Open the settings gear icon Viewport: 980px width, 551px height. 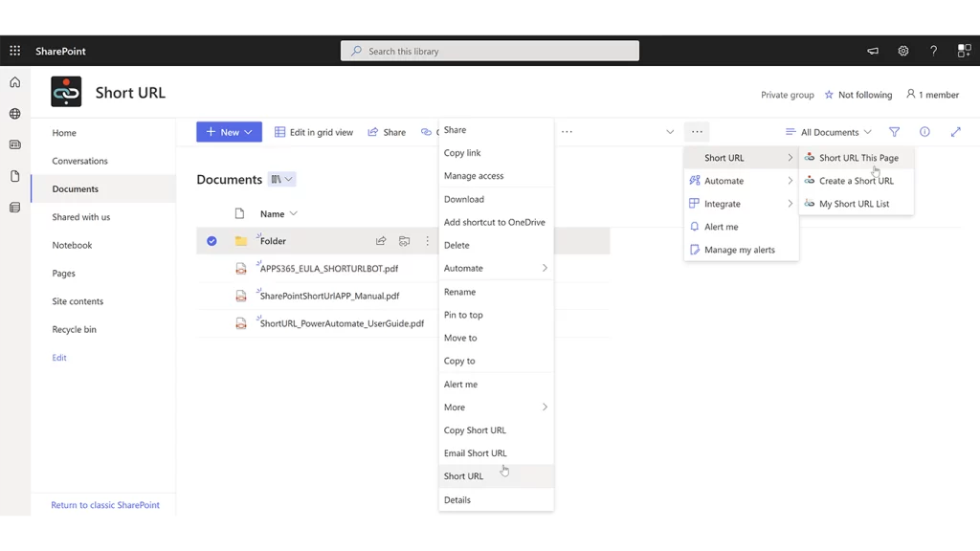[903, 52]
